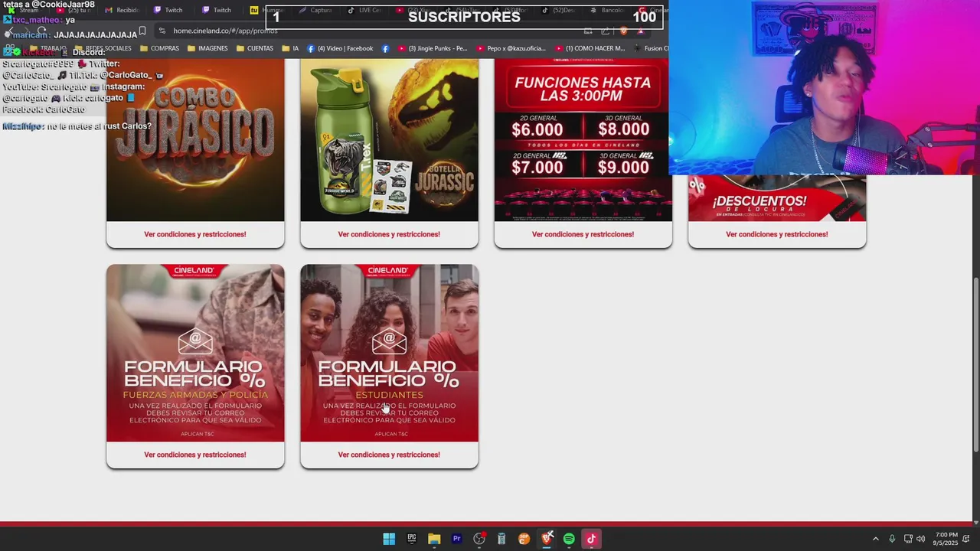Open the REDES SOCIALES bookmarks folder
The width and height of the screenshot is (980, 551).
(x=102, y=48)
